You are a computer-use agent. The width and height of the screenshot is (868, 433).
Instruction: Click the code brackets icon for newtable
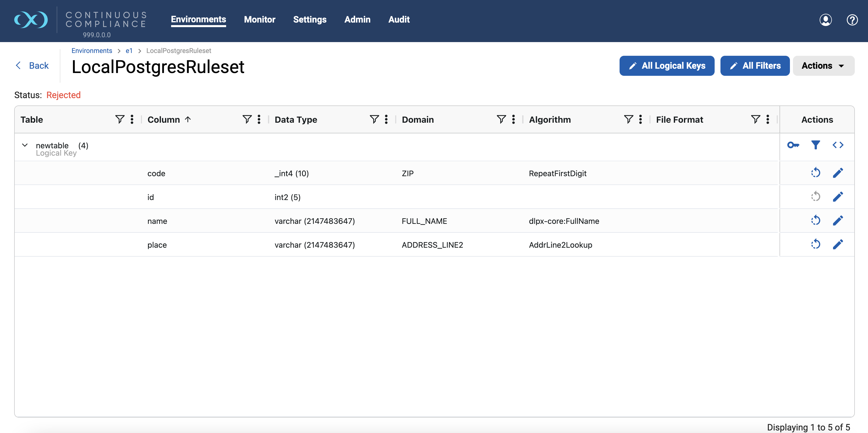[x=838, y=145]
